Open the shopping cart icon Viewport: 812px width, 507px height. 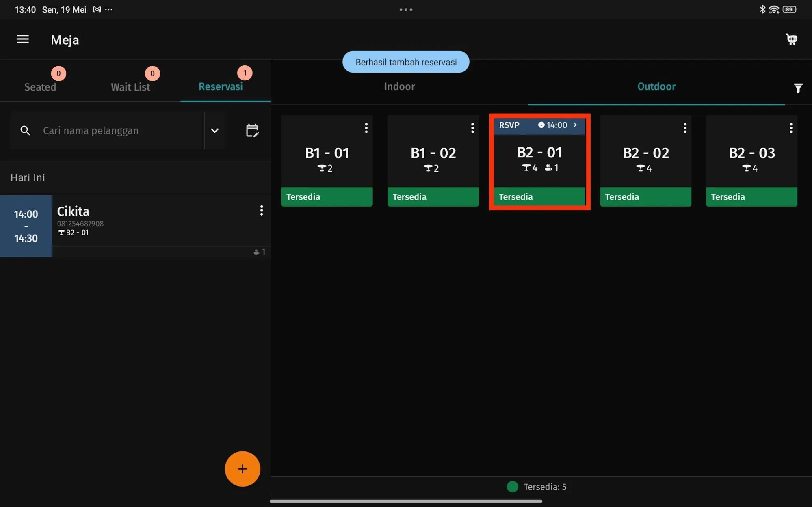[791, 39]
